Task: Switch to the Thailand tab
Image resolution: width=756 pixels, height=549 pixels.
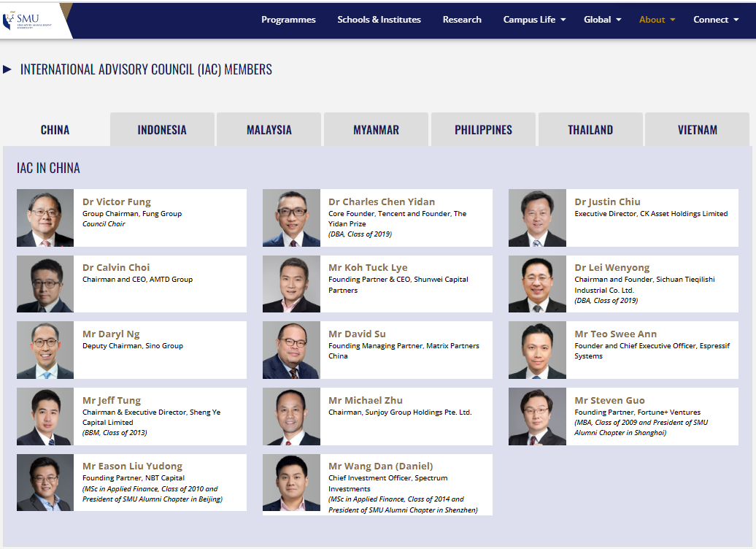Action: 590,130
